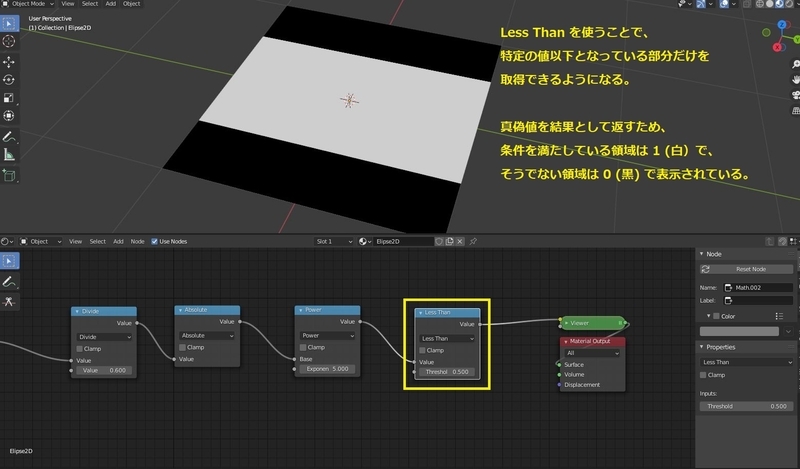Image resolution: width=800 pixels, height=469 pixels.
Task: Switch orthographic perspective grid icon
Action: coord(795,110)
